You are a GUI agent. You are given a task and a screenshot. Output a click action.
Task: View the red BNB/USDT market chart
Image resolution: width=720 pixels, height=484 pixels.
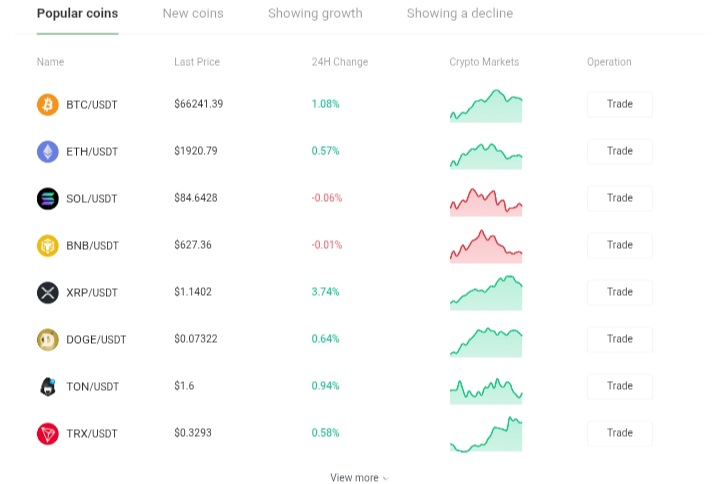pyautogui.click(x=486, y=246)
